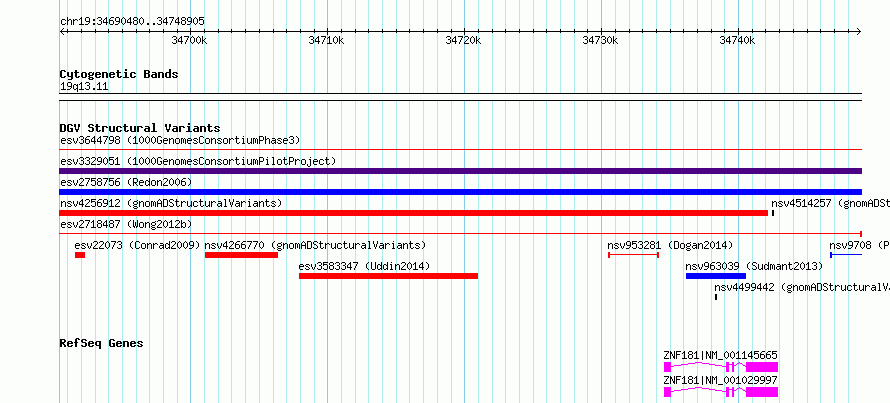The height and width of the screenshot is (403, 890).
Task: Click the 34740k ruler label
Action: pyautogui.click(x=737, y=40)
